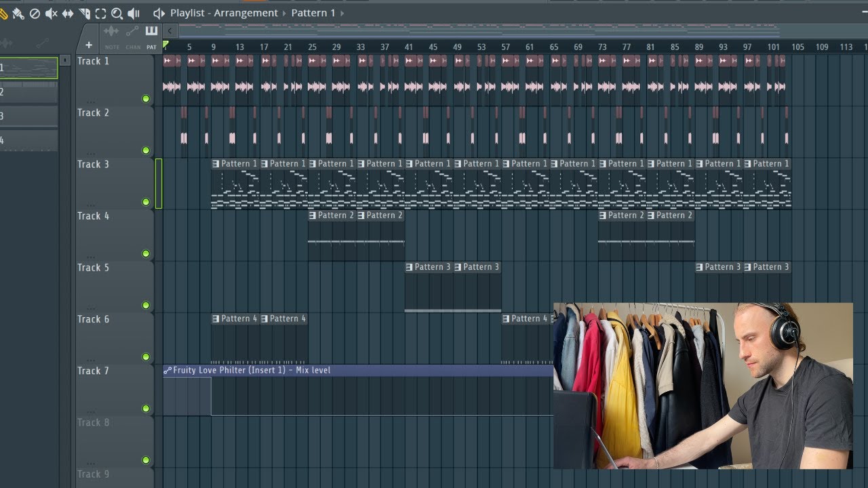Pick the Zoom magnifier tool

pos(117,14)
